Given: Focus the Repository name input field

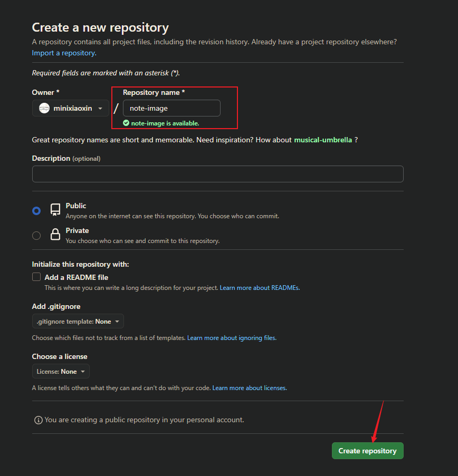Looking at the screenshot, I should [171, 108].
